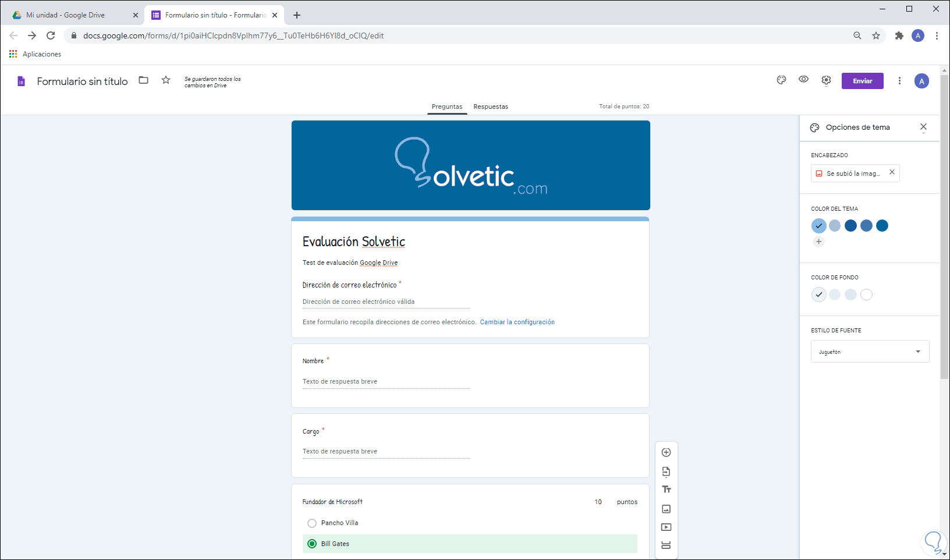Screen dimensions: 950x560
Task: Click the Enviar button
Action: click(862, 81)
